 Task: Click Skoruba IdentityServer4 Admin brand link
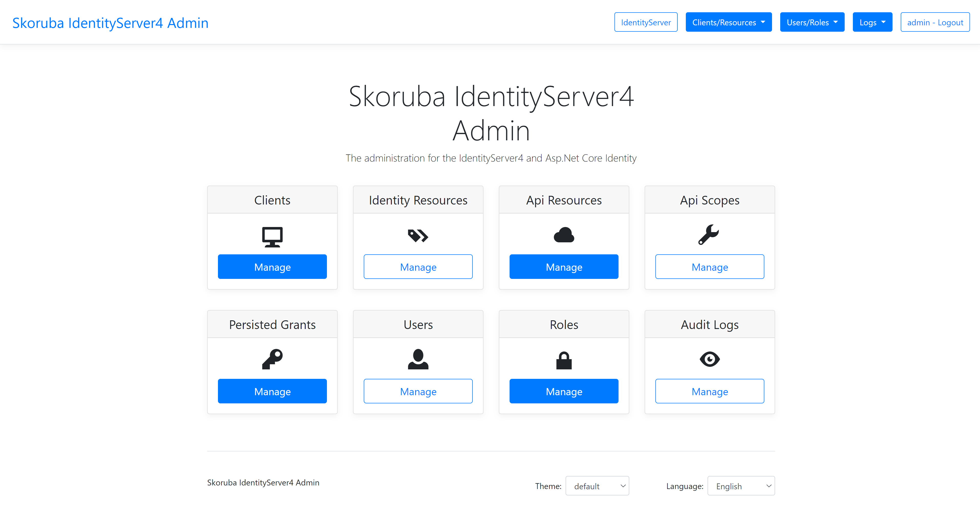tap(110, 23)
